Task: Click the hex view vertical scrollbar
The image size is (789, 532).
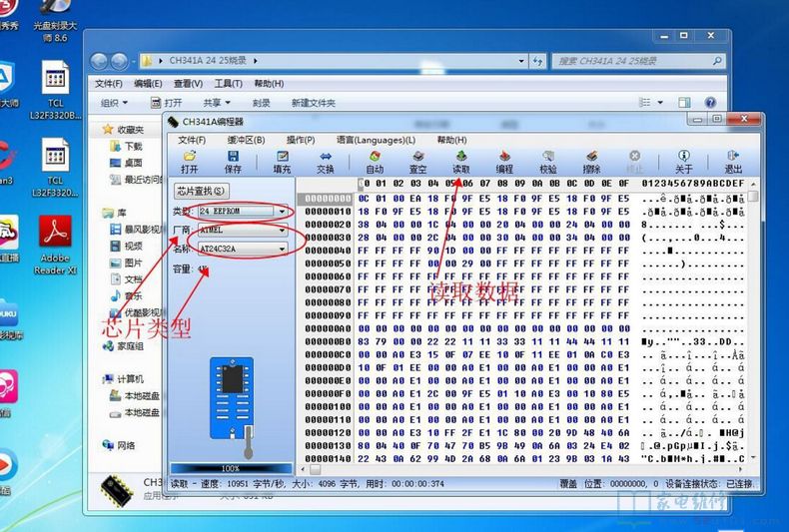Action: (x=753, y=321)
